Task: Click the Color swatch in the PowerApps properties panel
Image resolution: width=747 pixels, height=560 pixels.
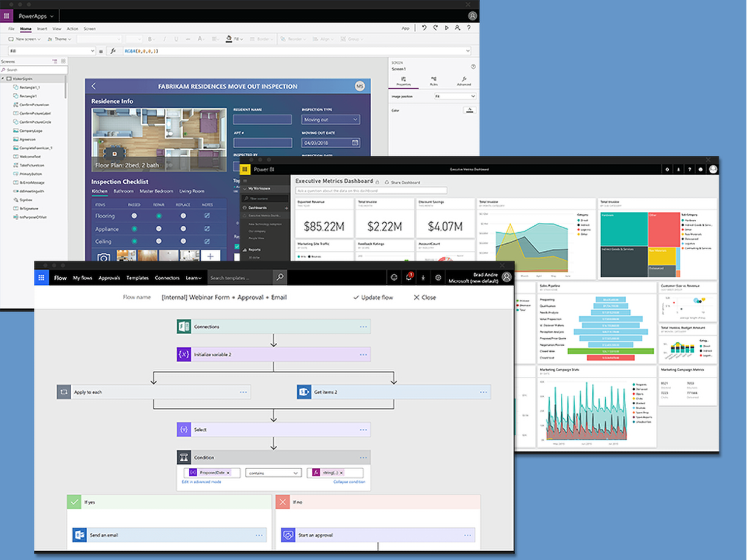Action: click(470, 110)
